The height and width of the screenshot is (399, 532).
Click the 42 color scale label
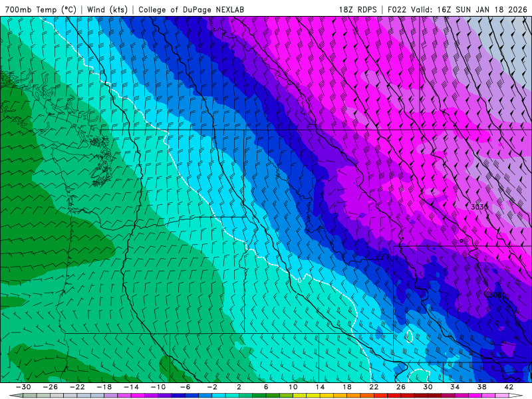point(509,387)
